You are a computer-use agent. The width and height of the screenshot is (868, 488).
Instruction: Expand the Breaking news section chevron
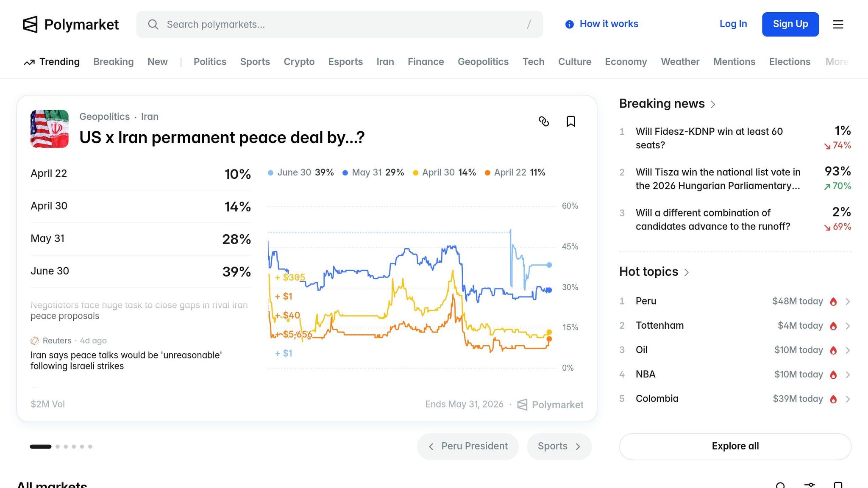tap(713, 104)
